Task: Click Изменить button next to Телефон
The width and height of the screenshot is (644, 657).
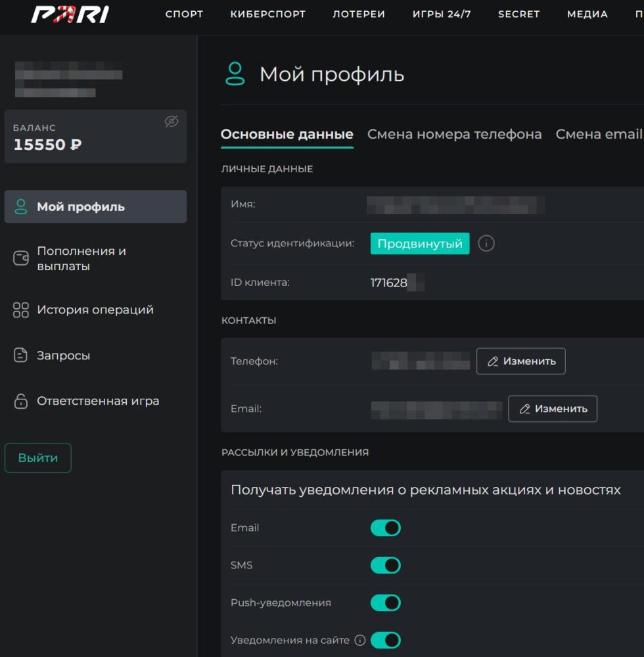Action: [x=521, y=361]
